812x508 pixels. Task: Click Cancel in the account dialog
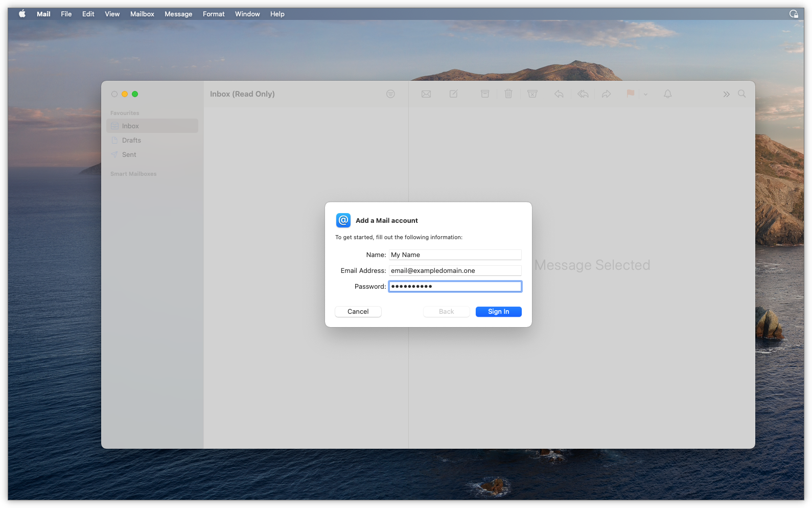click(x=358, y=312)
